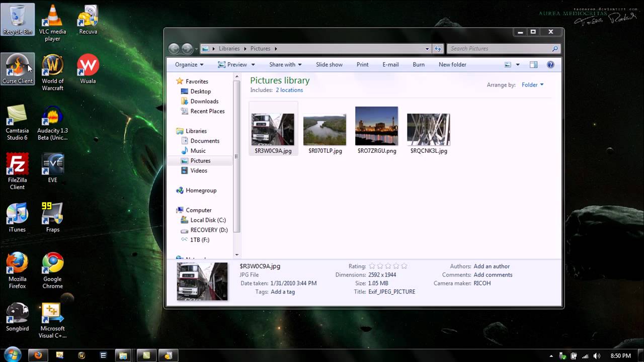Screen dimensions: 644x362
Task: Click Add an author field
Action: point(492,266)
